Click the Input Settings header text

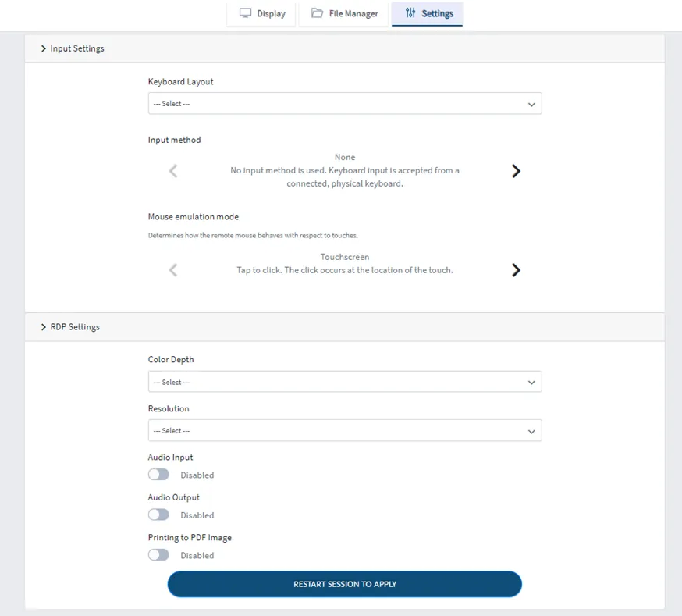[77, 48]
